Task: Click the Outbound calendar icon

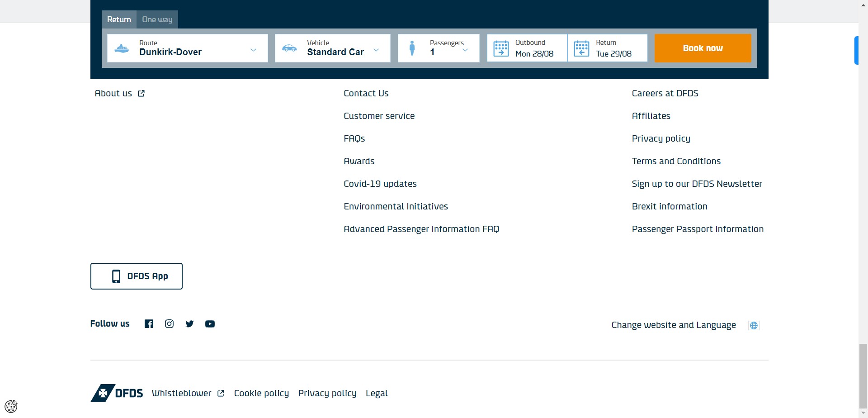Action: click(501, 48)
